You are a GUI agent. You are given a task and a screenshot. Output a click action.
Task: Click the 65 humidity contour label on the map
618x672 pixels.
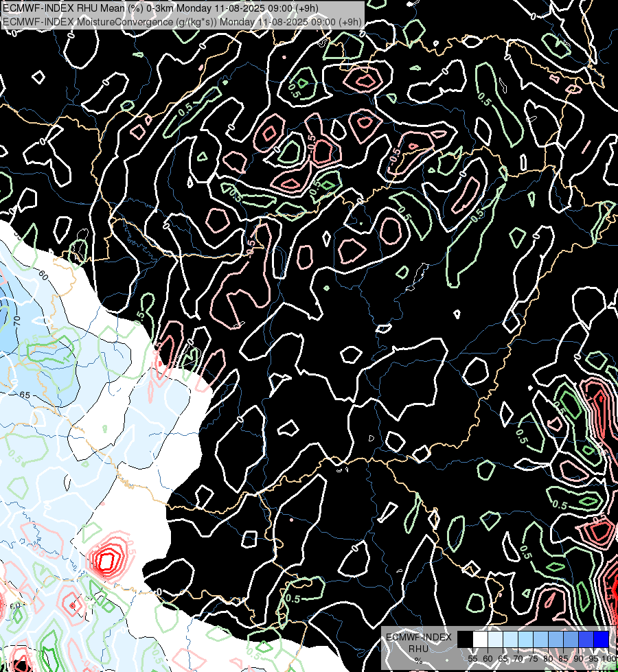[x=25, y=395]
